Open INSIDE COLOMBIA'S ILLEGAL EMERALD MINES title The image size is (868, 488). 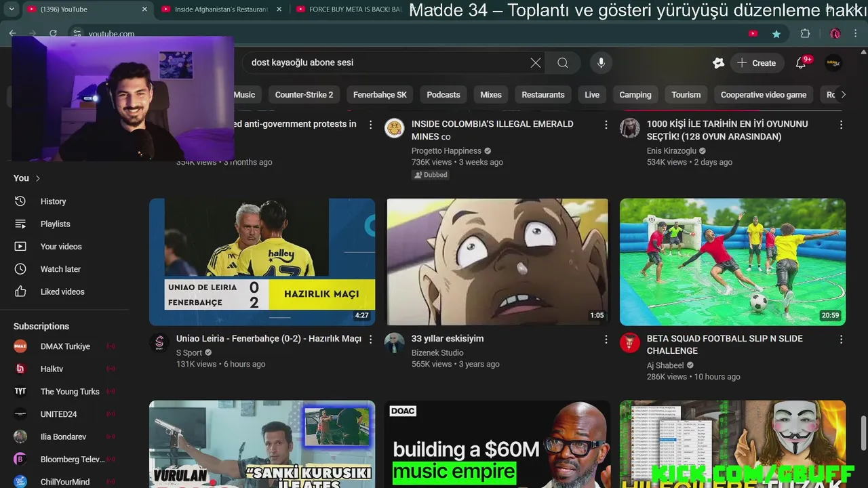click(492, 130)
